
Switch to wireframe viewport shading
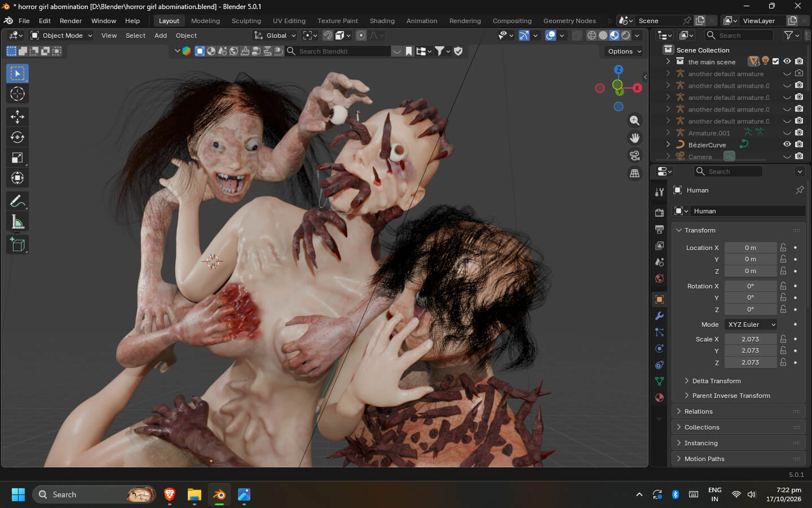click(x=592, y=35)
